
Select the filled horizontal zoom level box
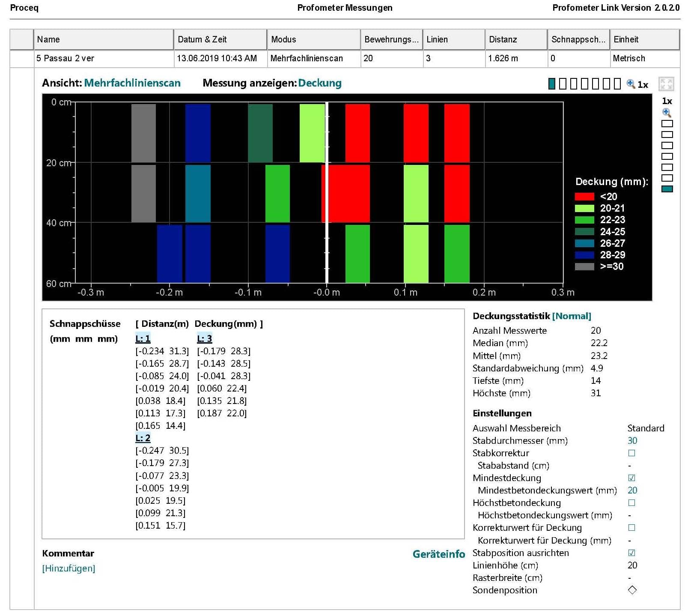552,84
